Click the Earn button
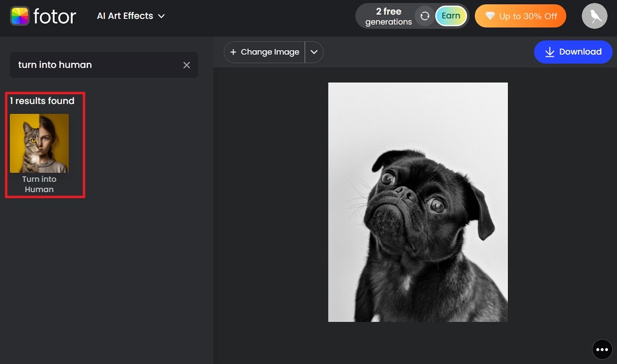Screen dimensions: 617x364 451,16
